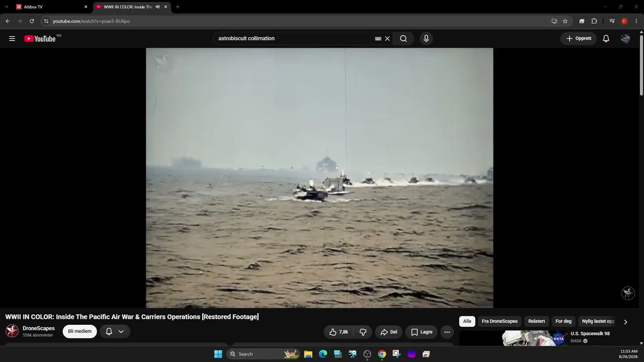
Task: Select the Fra DroneScapes chip
Action: [x=500, y=321]
